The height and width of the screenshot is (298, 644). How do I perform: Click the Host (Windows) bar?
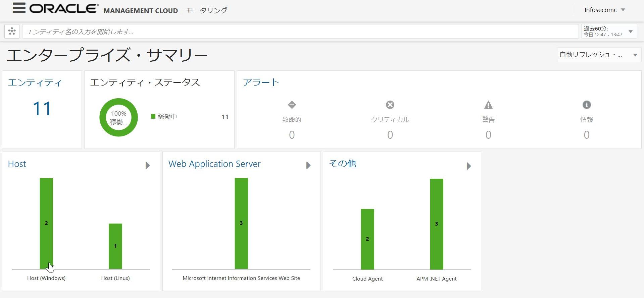[46, 223]
